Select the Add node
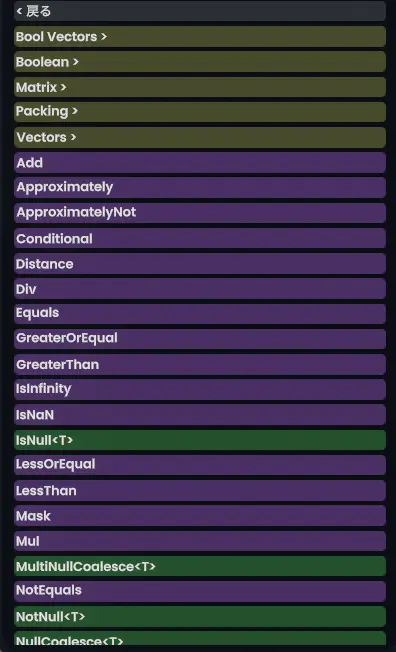 pos(200,163)
